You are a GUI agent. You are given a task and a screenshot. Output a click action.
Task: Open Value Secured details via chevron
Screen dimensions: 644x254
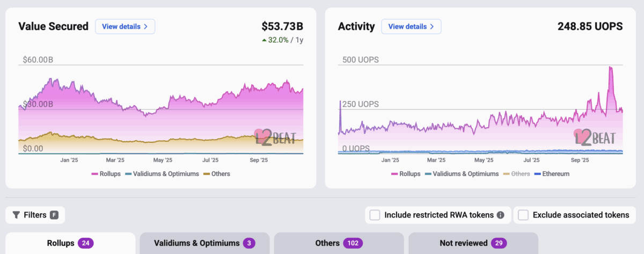pyautogui.click(x=145, y=26)
